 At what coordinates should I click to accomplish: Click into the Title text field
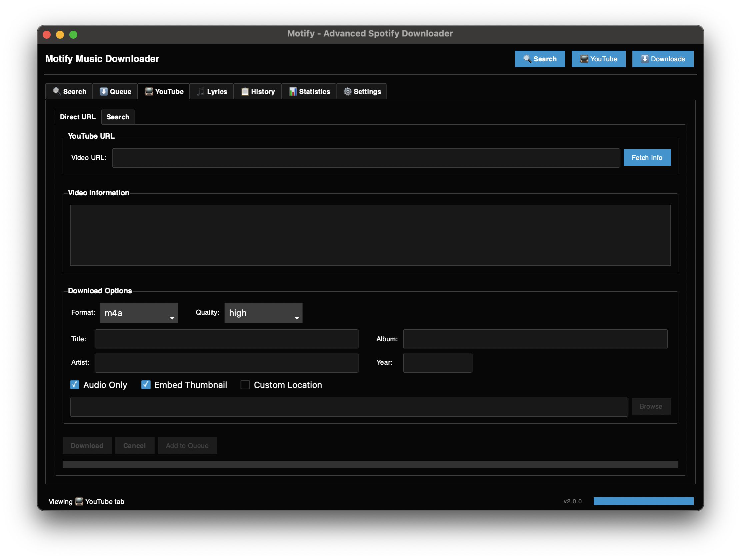[x=227, y=339]
